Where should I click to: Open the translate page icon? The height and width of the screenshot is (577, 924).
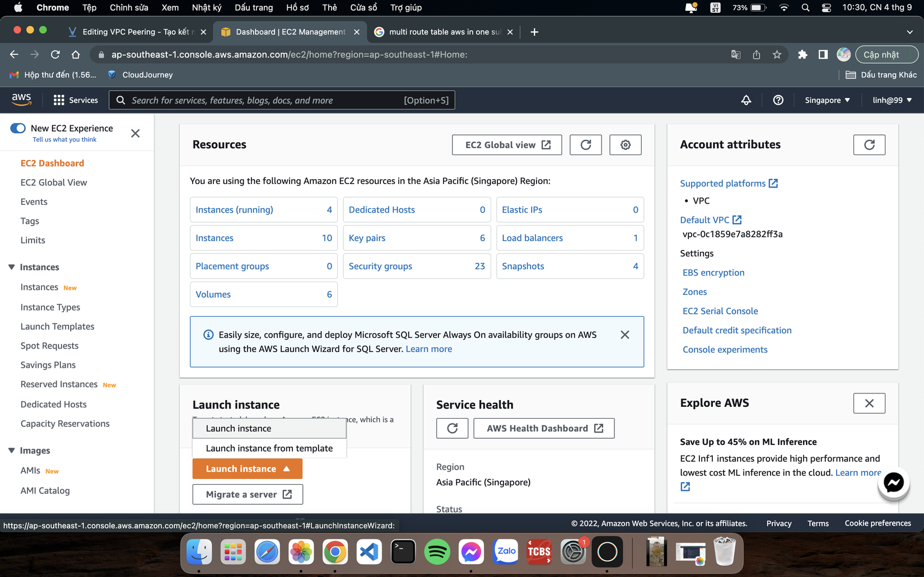point(736,54)
